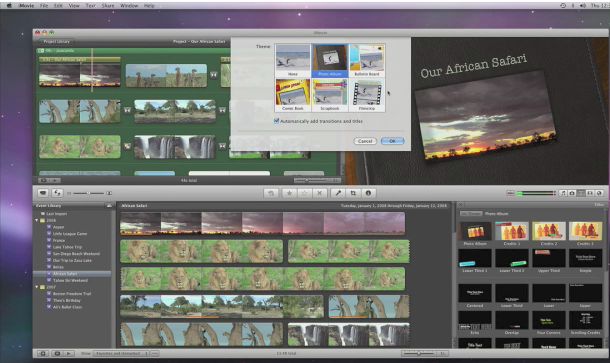Choose the Comic Book theme thumbnail
This screenshot has width=610, height=363.
click(x=293, y=95)
